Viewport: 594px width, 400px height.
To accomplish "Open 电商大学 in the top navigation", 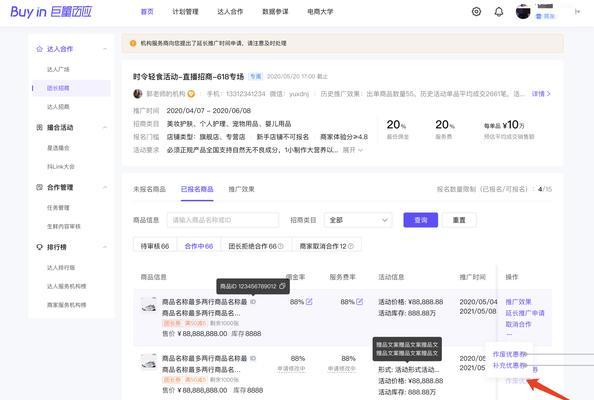I will 320,12.
